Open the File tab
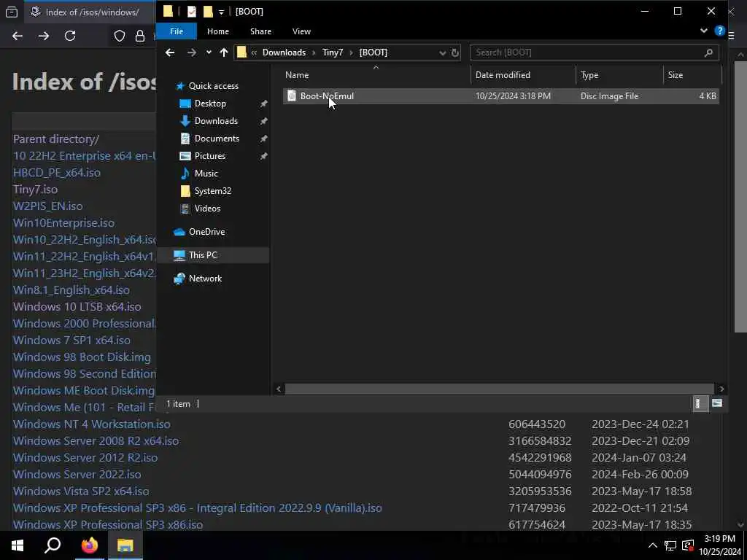The height and width of the screenshot is (560, 747). (x=177, y=31)
